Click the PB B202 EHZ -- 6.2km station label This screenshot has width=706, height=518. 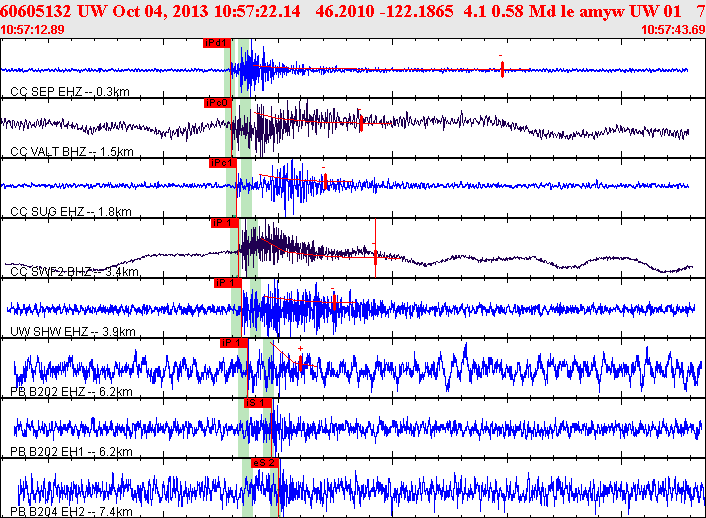[x=71, y=392]
